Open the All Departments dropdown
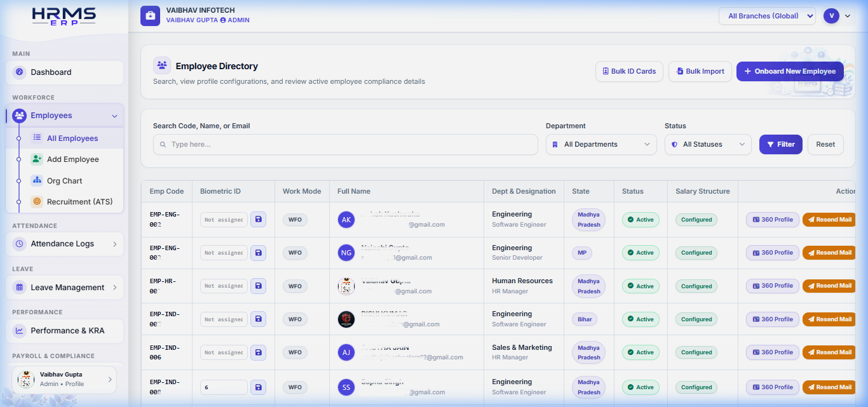The width and height of the screenshot is (868, 407). [x=601, y=144]
